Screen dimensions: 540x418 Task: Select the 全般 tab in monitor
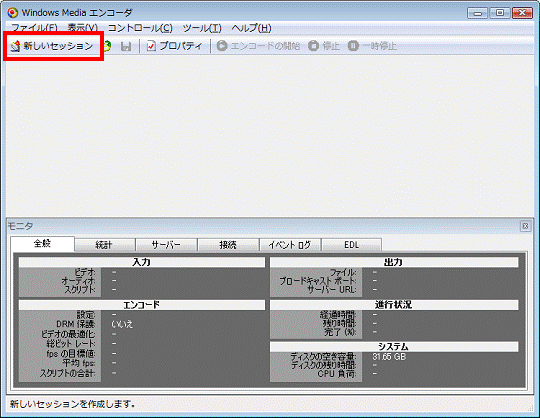coord(42,244)
